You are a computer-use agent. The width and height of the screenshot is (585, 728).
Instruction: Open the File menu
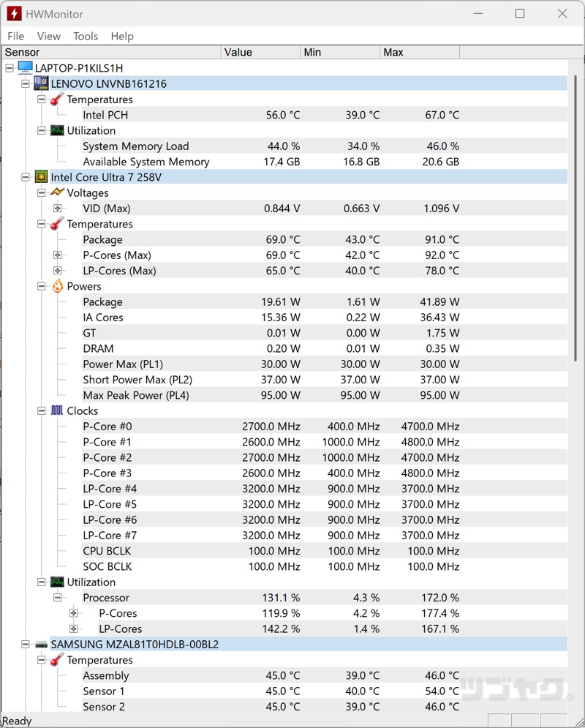point(16,36)
